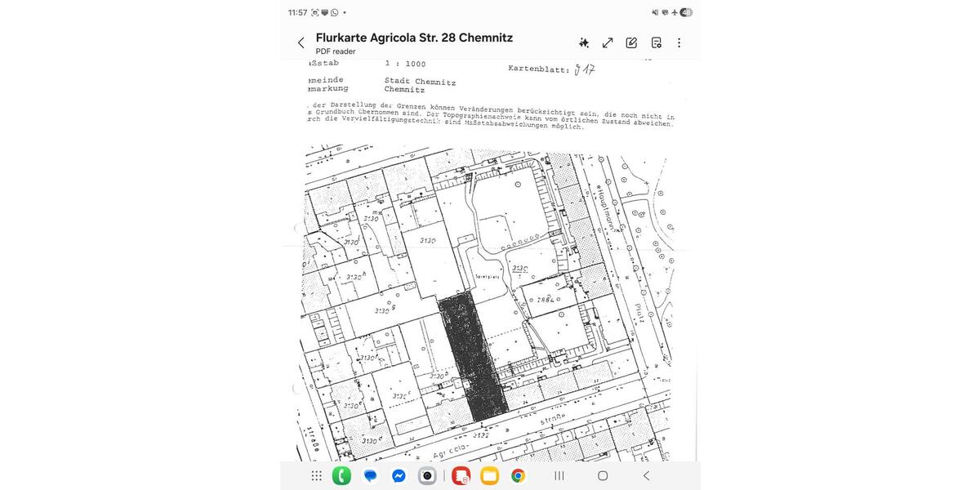Tap the navigation bar back button
The height and width of the screenshot is (490, 980).
646,475
